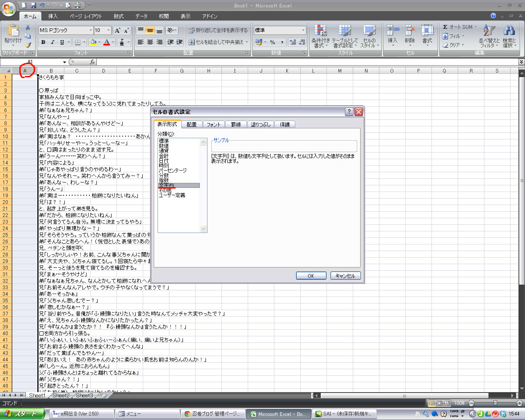Click the zoom slider handle
Screen dimensions: 525x420
(495, 403)
